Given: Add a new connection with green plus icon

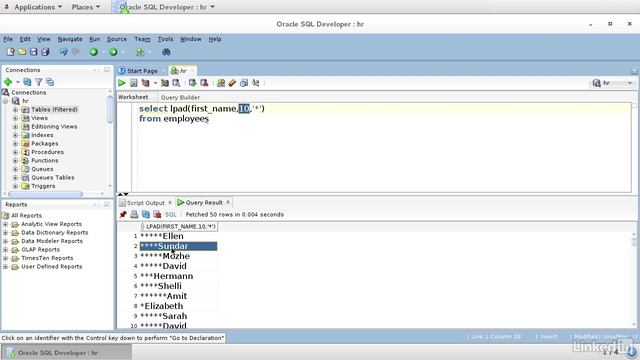Looking at the screenshot, I should pos(8,82).
